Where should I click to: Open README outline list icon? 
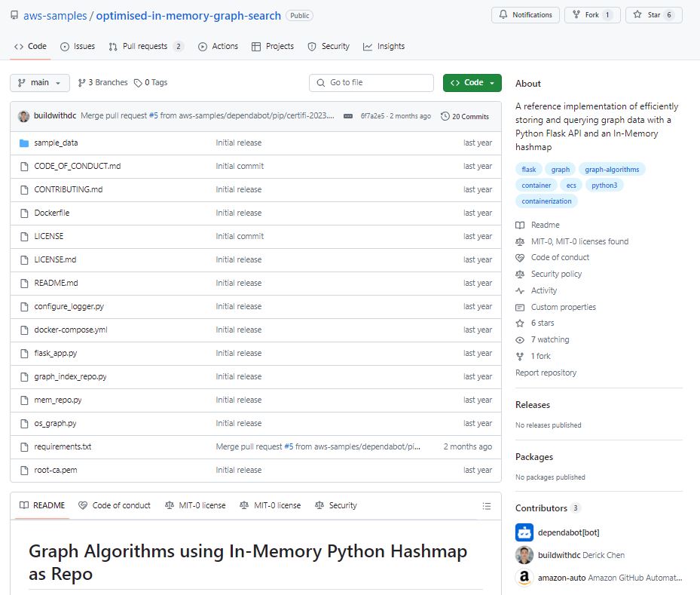click(487, 506)
